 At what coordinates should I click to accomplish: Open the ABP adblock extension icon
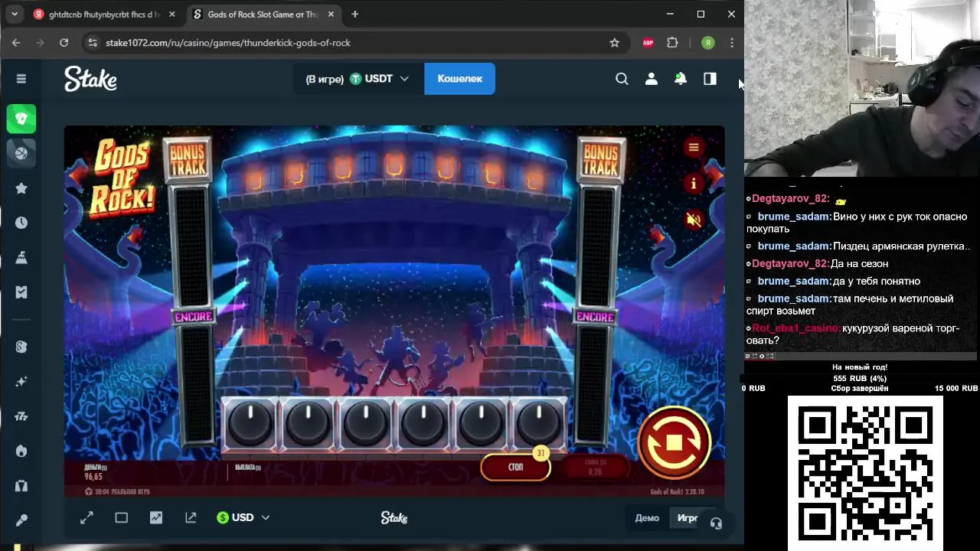648,43
